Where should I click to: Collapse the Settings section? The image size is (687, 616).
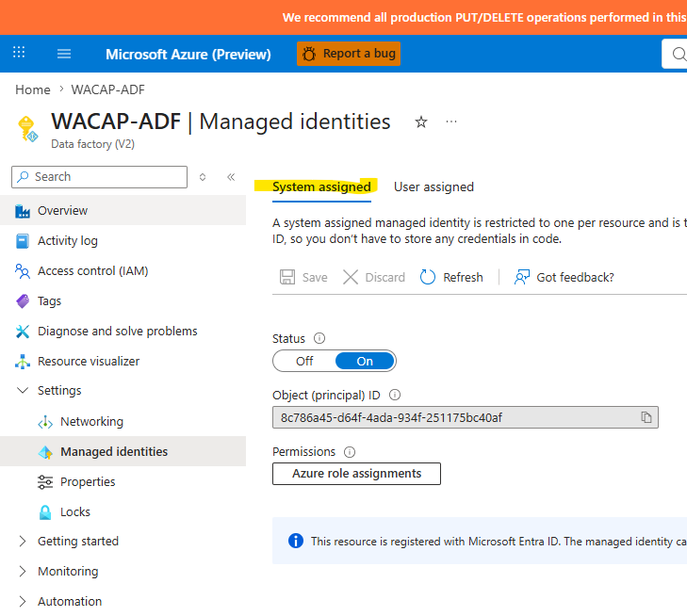(23, 390)
